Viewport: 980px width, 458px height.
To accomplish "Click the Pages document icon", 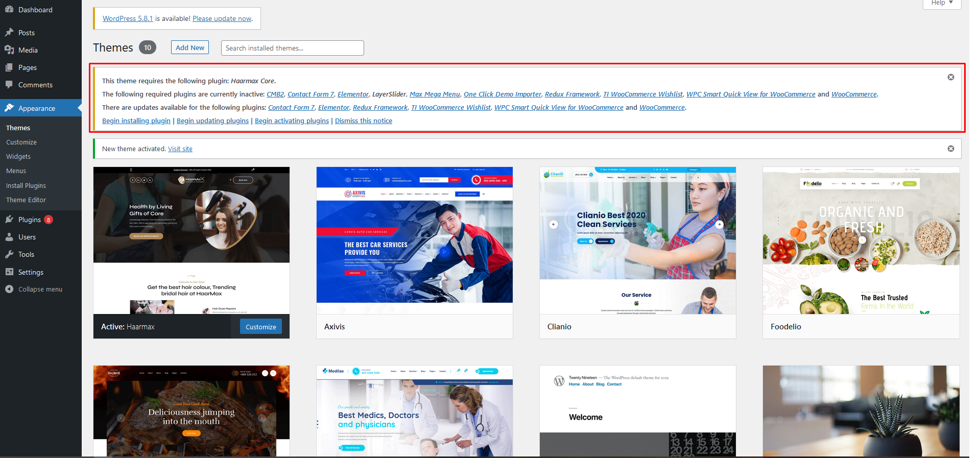I will [9, 67].
